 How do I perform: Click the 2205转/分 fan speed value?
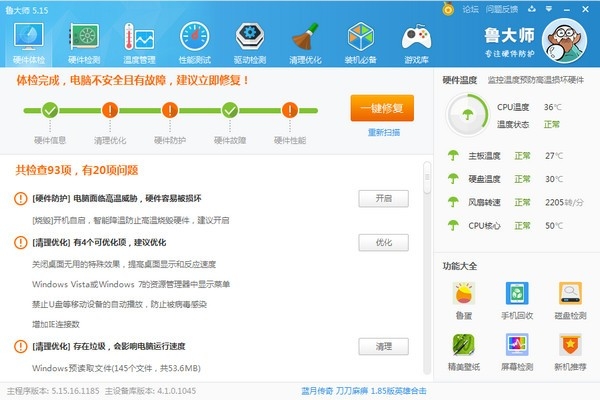(564, 202)
